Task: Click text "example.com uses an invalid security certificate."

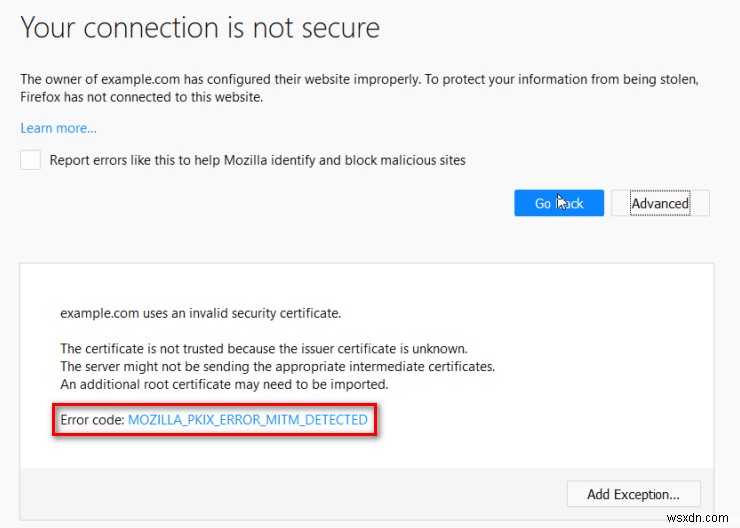Action: pos(201,313)
